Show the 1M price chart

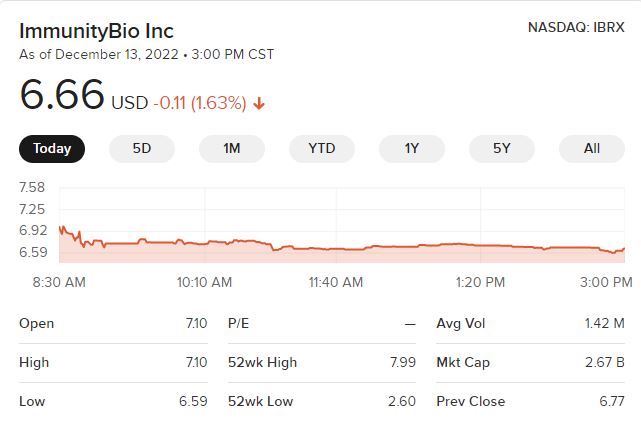232,149
